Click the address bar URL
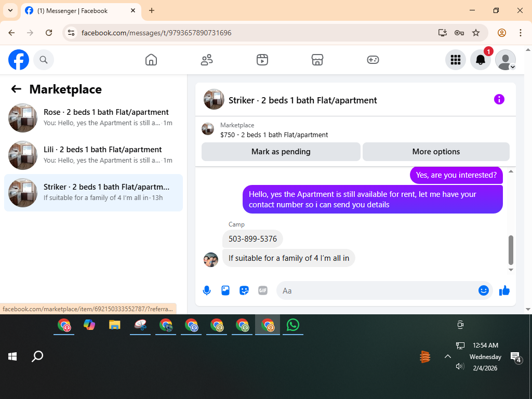This screenshot has height=399, width=532. [x=156, y=33]
